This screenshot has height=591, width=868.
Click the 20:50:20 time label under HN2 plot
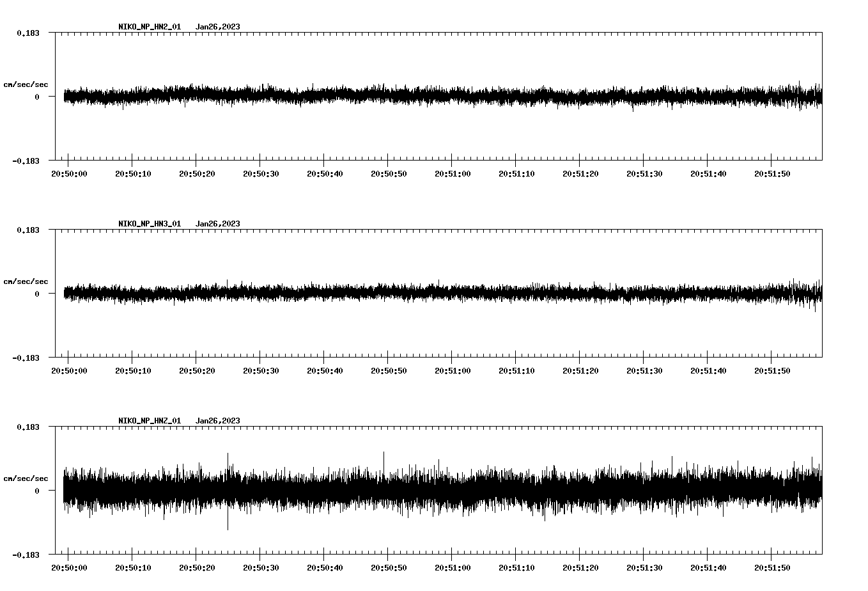[197, 174]
